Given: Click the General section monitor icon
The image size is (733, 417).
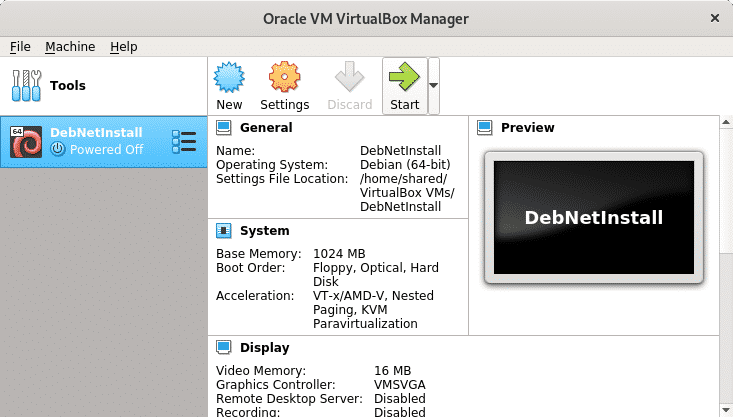Looking at the screenshot, I should [223, 128].
